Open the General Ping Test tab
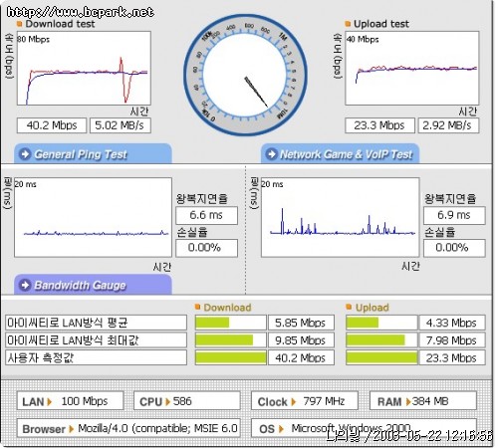Viewport: 498px width, 448px height. (x=93, y=153)
